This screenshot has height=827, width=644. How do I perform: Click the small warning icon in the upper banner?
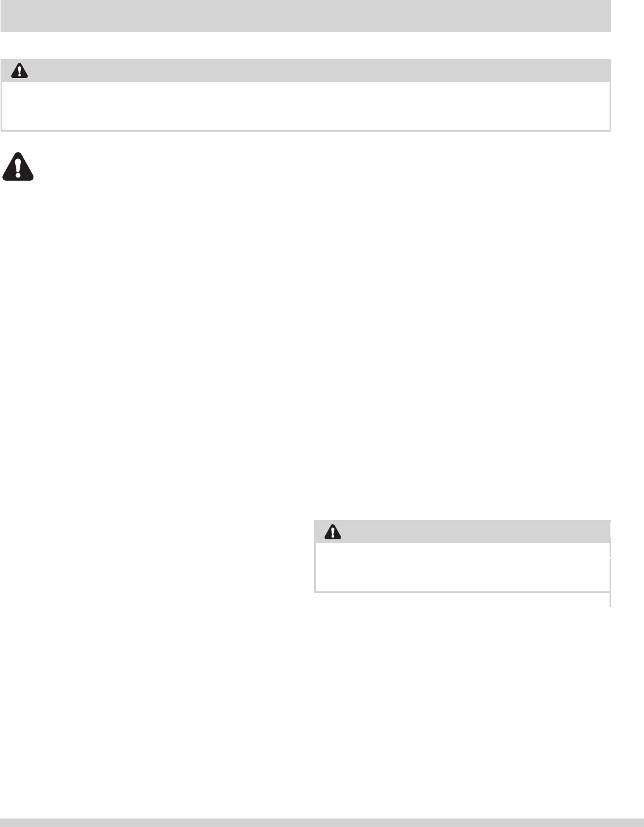pos(21,71)
